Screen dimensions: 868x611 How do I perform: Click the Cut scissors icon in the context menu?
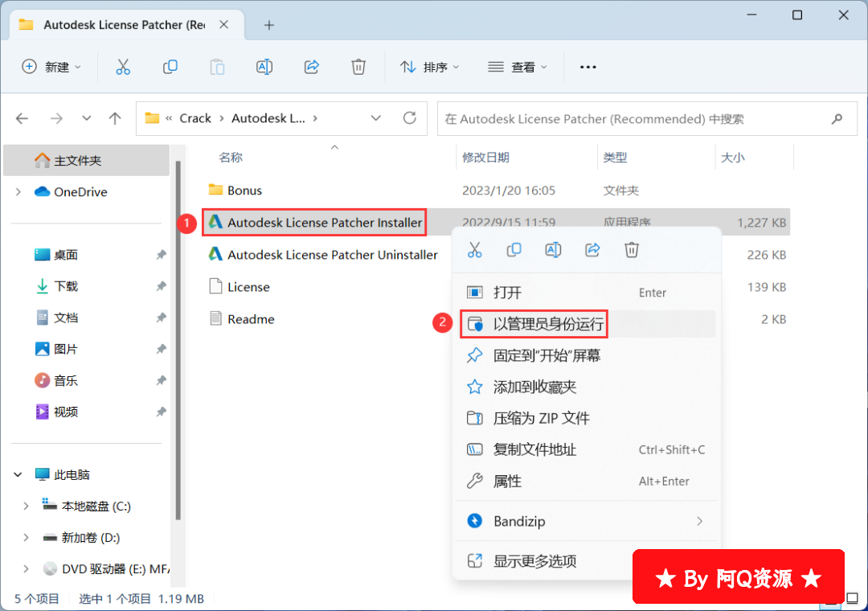tap(475, 250)
